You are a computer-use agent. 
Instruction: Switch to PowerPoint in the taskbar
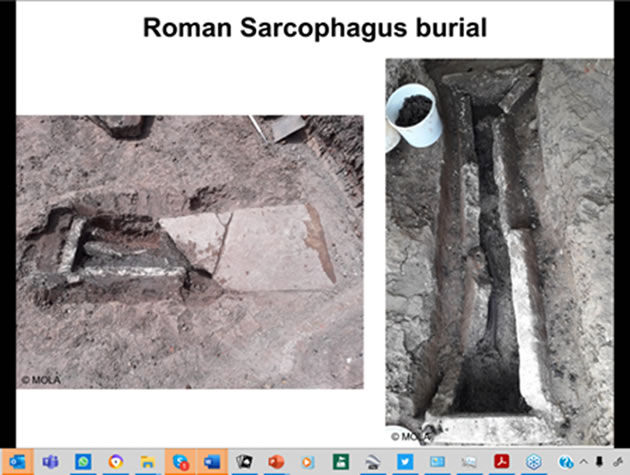point(276,461)
